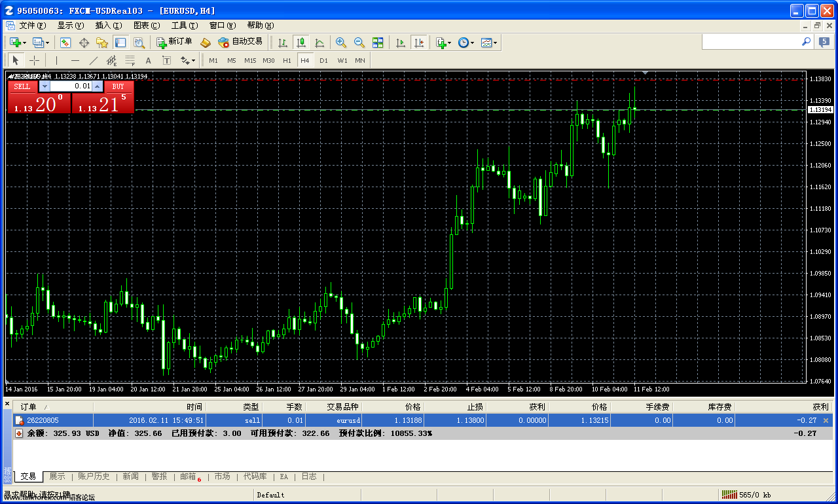Screen dimensions: 838x504
Task: Open the MetaEditor book icon
Action: (x=206, y=43)
